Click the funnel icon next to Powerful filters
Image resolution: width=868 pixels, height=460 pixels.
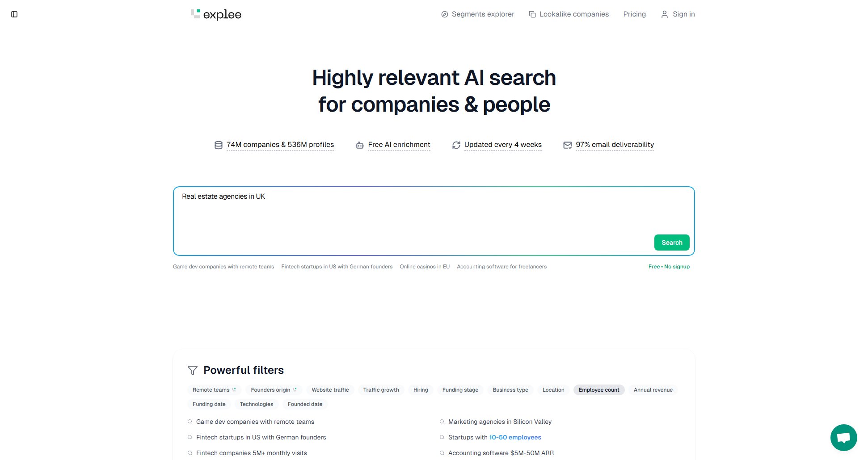tap(193, 370)
